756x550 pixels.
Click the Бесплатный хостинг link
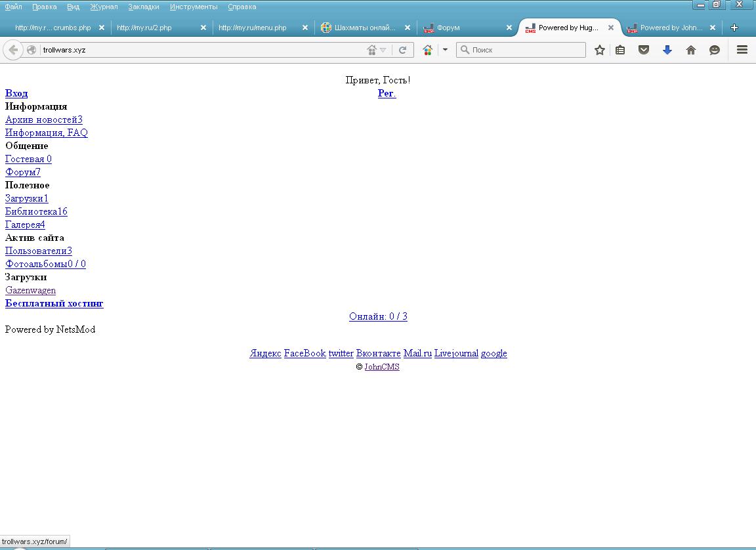click(54, 303)
